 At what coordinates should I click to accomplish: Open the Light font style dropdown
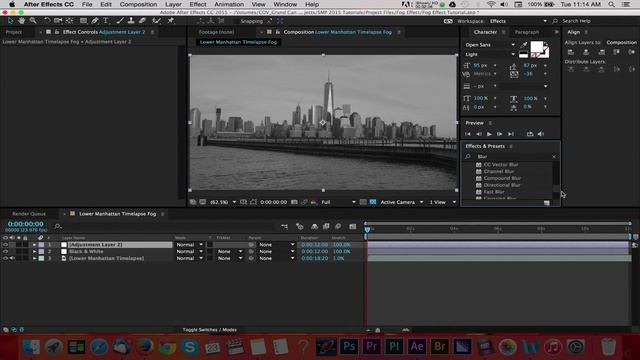490,54
